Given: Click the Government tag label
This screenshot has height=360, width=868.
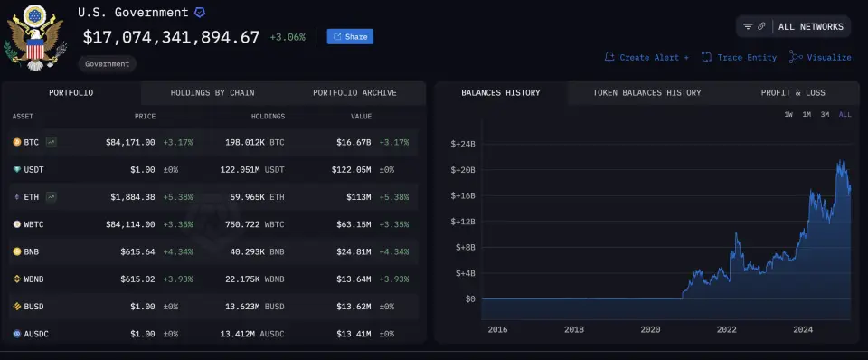Looking at the screenshot, I should [108, 63].
